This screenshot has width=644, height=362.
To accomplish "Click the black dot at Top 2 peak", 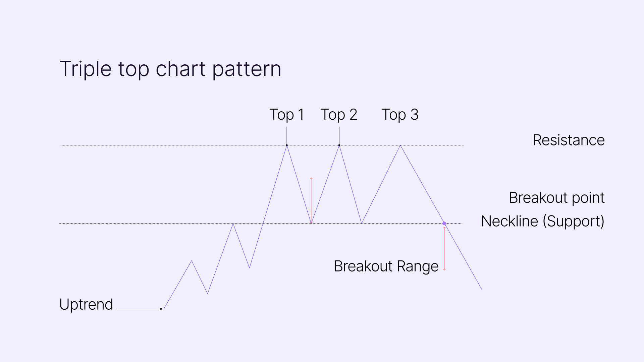I will pos(339,145).
